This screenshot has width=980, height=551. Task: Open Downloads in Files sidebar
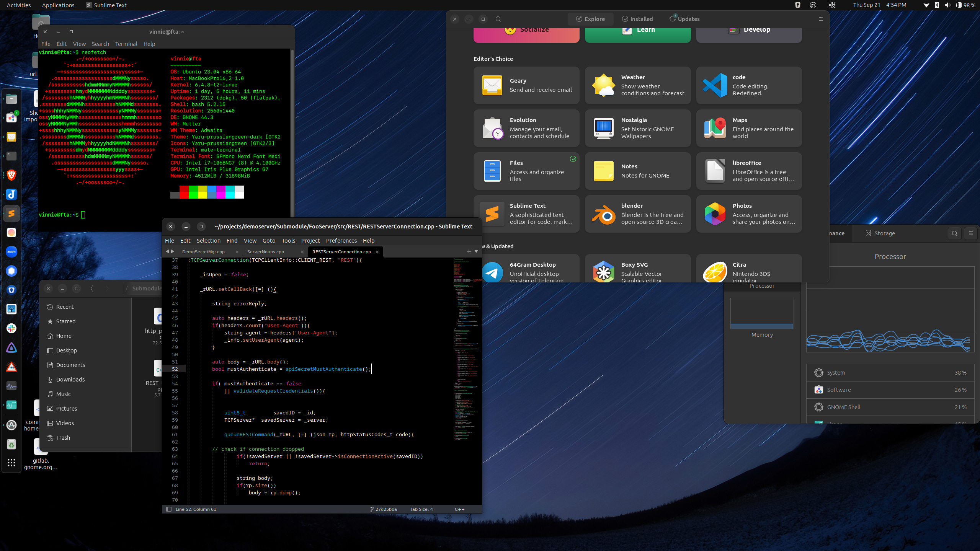(70, 380)
